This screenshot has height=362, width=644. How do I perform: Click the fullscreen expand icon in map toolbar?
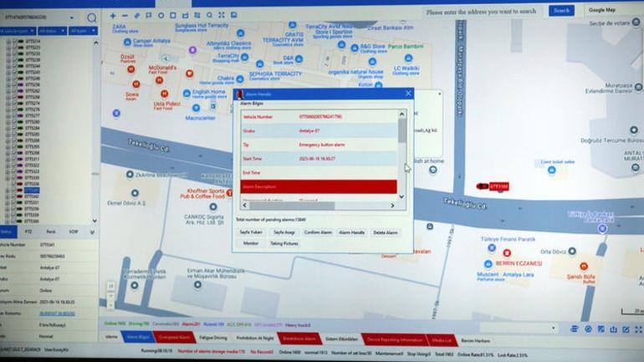click(x=222, y=15)
